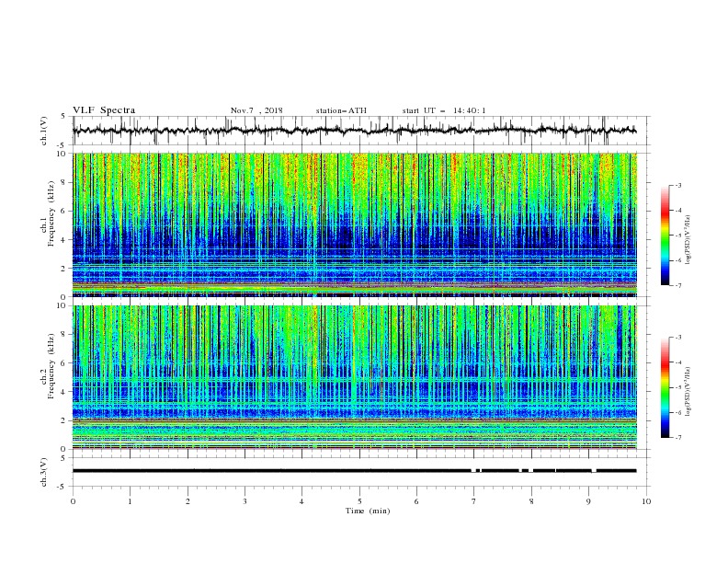Click the time axis tick label '0'

73,501
